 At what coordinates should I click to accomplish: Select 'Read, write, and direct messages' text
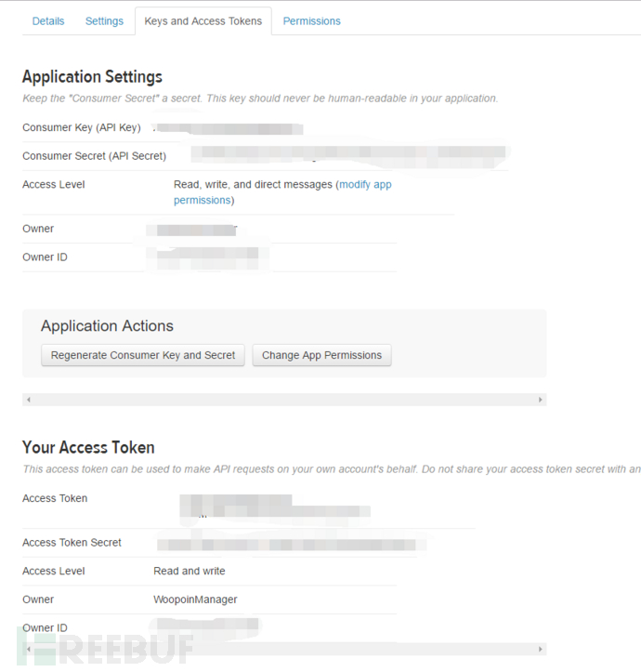[x=253, y=184]
